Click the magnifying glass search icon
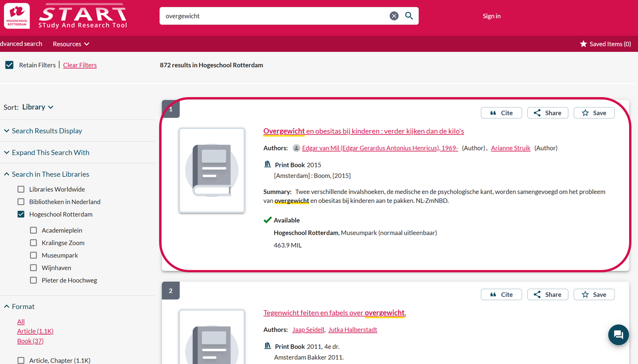The width and height of the screenshot is (638, 364). (x=409, y=16)
